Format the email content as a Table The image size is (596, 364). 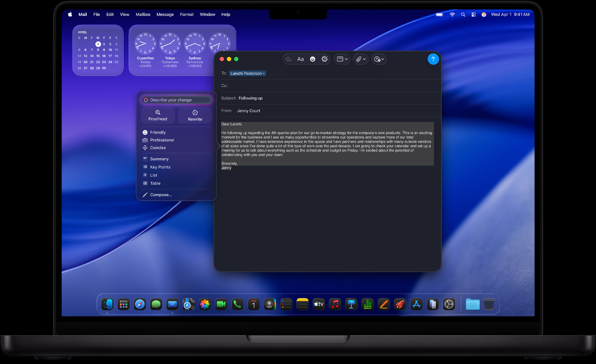click(155, 183)
